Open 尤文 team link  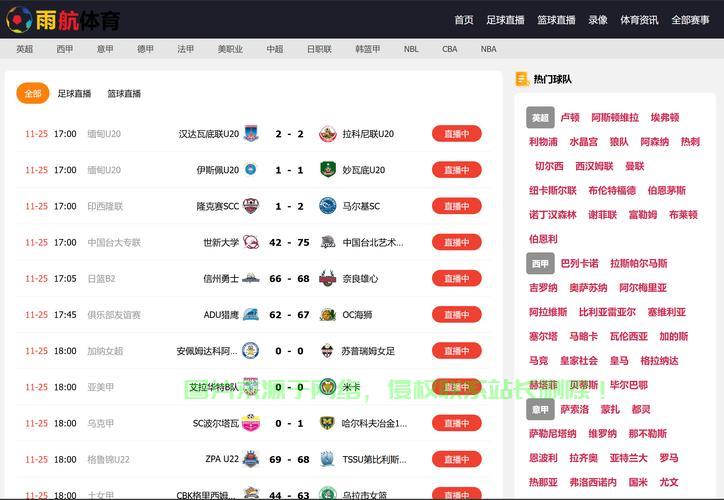[x=669, y=482]
